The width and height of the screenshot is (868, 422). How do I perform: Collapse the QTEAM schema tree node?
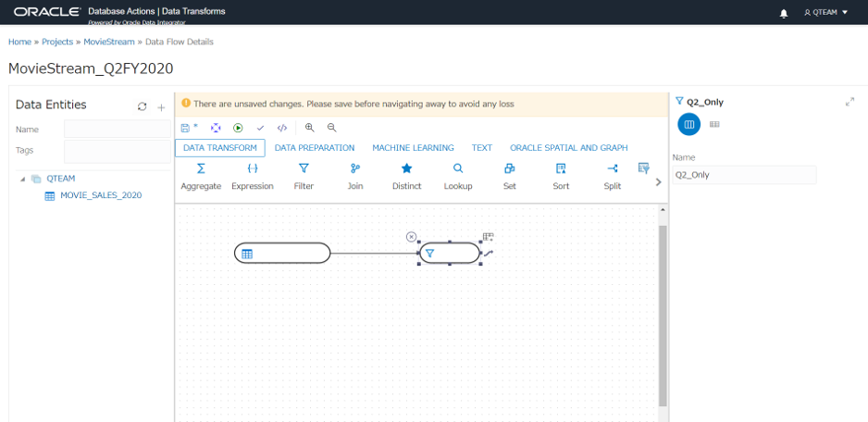(x=22, y=179)
